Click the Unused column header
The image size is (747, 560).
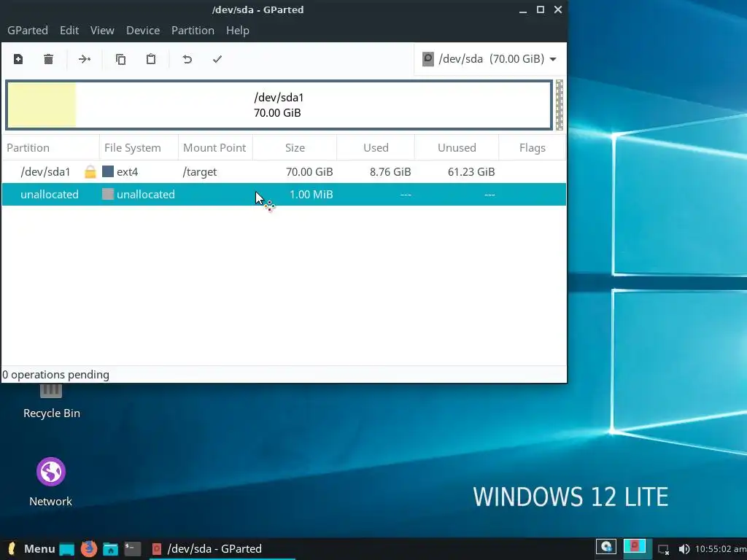pos(457,147)
